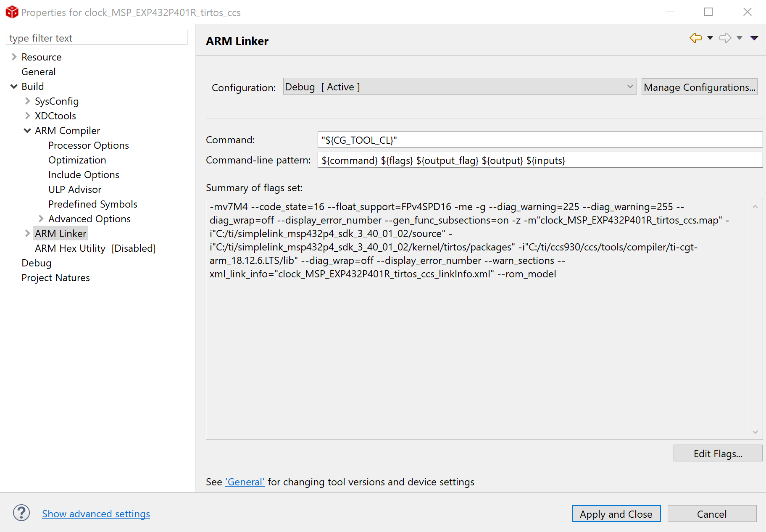Select Processor Options in the tree
Viewport: 766px width, 532px height.
coord(88,145)
